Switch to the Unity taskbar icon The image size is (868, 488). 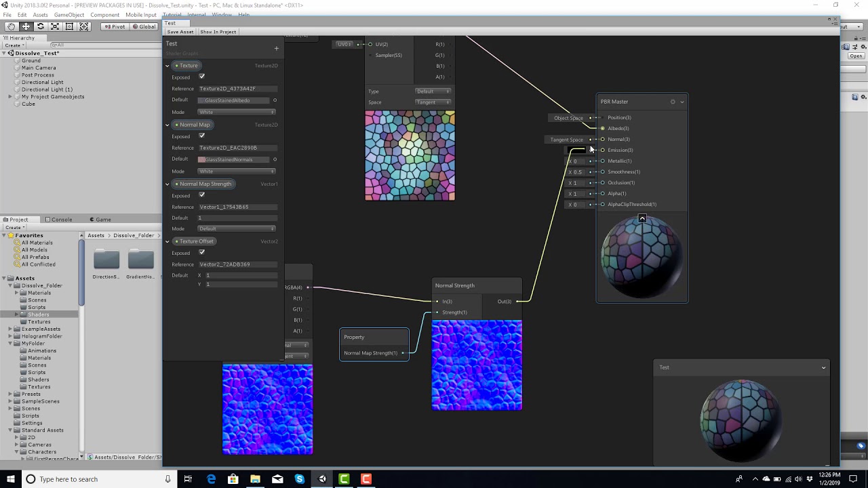pos(322,479)
